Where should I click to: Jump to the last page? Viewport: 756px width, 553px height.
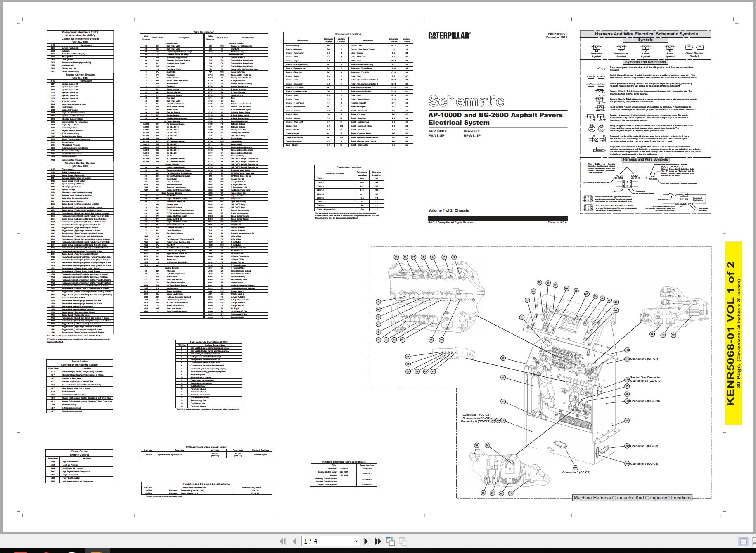click(377, 541)
